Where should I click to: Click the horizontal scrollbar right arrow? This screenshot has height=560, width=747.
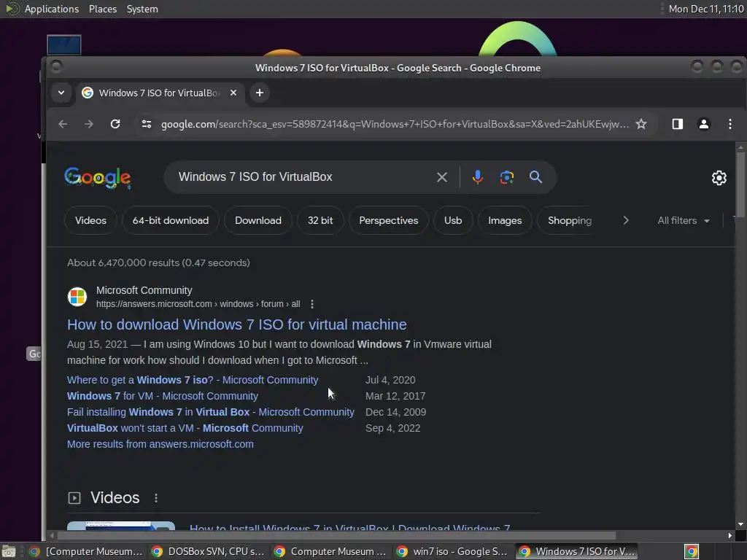click(x=729, y=536)
